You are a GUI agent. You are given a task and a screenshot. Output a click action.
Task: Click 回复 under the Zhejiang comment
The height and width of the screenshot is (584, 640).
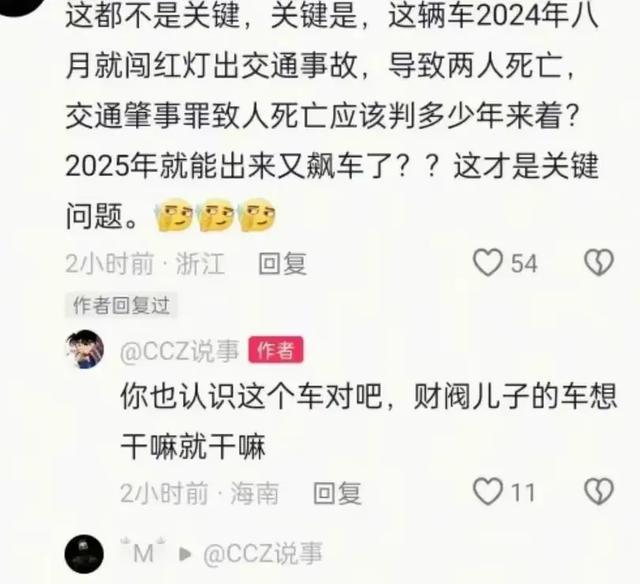pyautogui.click(x=282, y=263)
